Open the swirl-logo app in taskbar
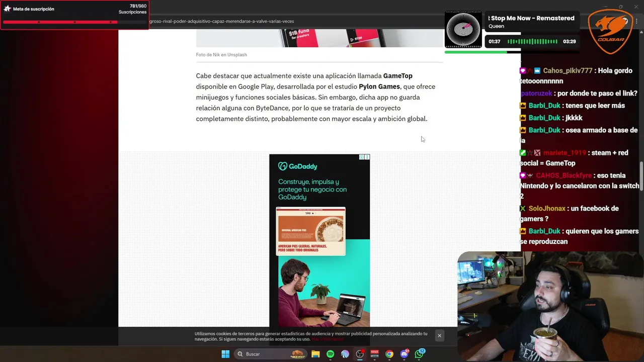The height and width of the screenshot is (362, 644). tap(345, 354)
